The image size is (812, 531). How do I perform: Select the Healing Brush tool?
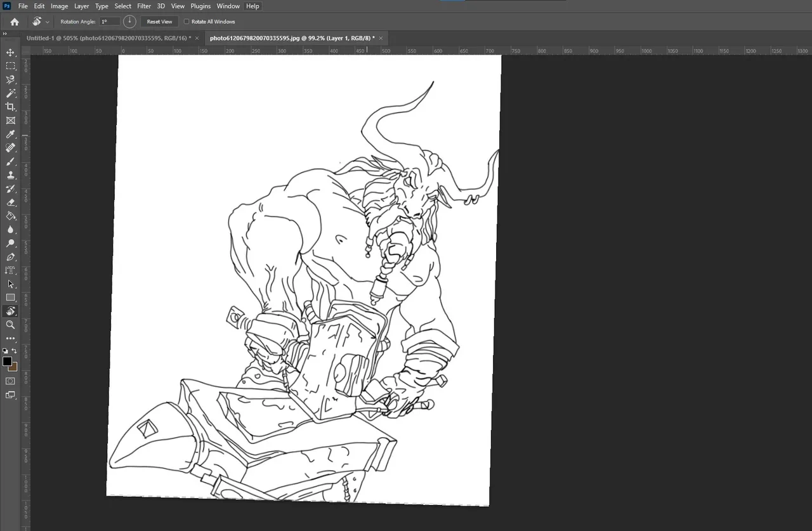coord(10,148)
